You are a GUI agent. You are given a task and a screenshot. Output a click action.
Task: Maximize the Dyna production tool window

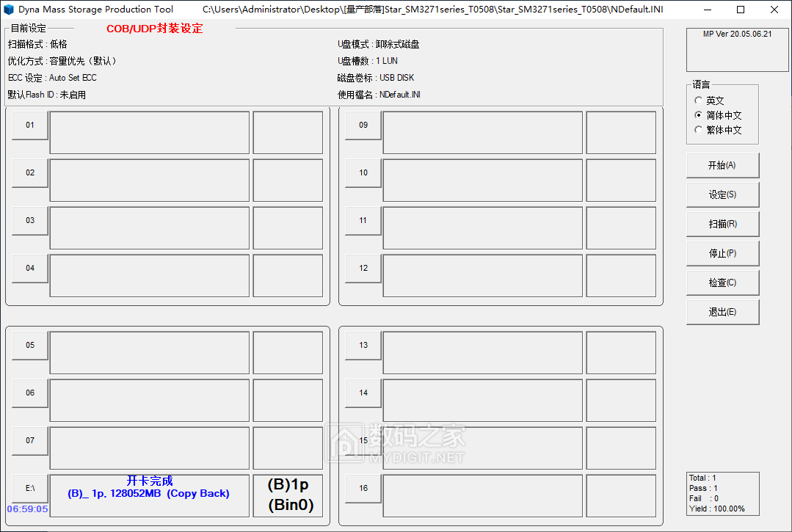[740, 10]
